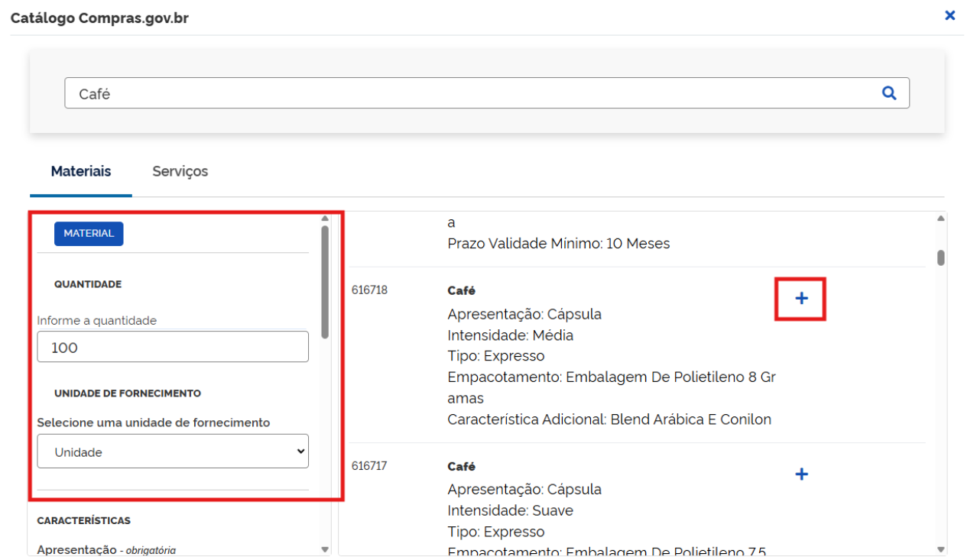Click the Café title of item 616718

pos(461,291)
